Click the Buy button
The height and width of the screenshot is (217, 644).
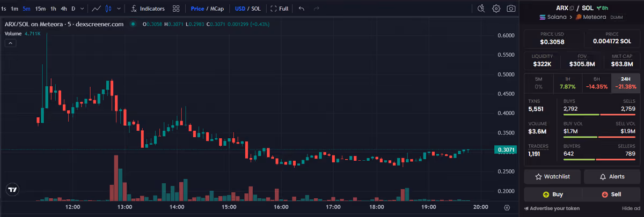click(553, 194)
